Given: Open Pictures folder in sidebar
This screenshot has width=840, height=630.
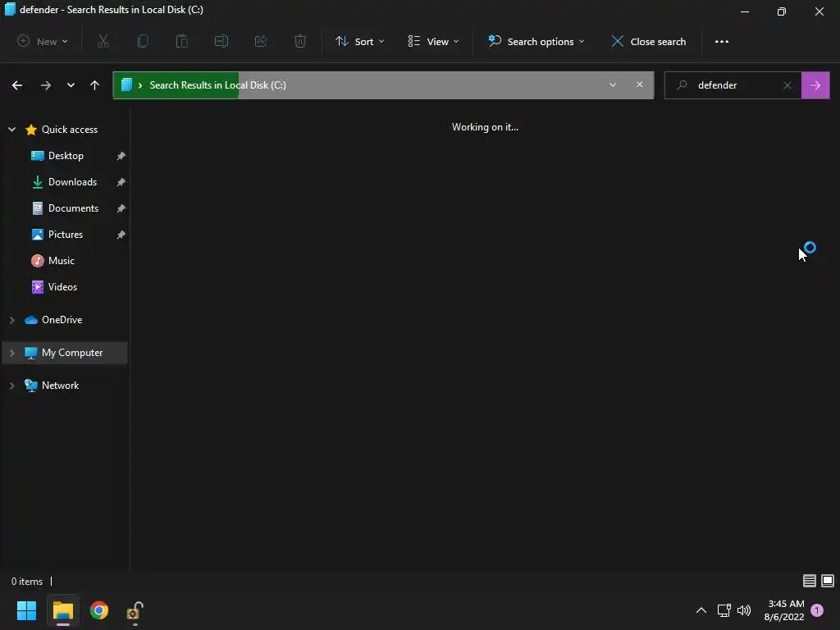Looking at the screenshot, I should [x=66, y=235].
